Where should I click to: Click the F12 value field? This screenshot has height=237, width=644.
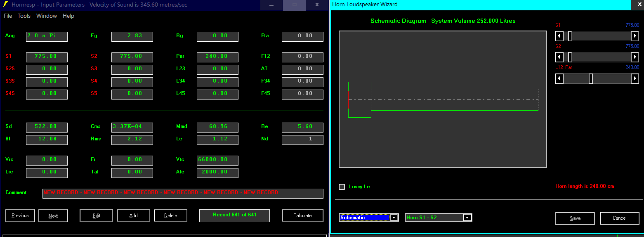coord(302,57)
